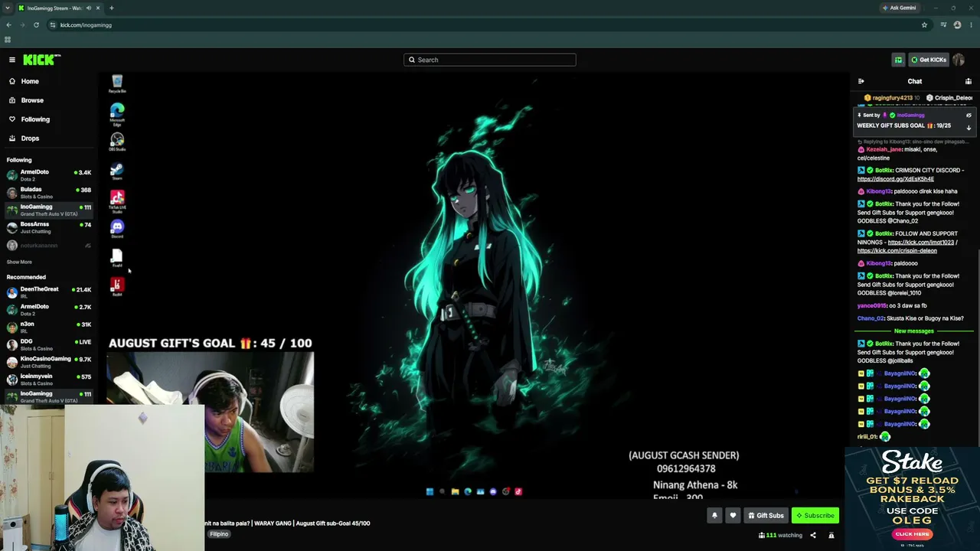Click the TikTok LIVE Studio desktop icon
The width and height of the screenshot is (980, 551).
(x=117, y=201)
